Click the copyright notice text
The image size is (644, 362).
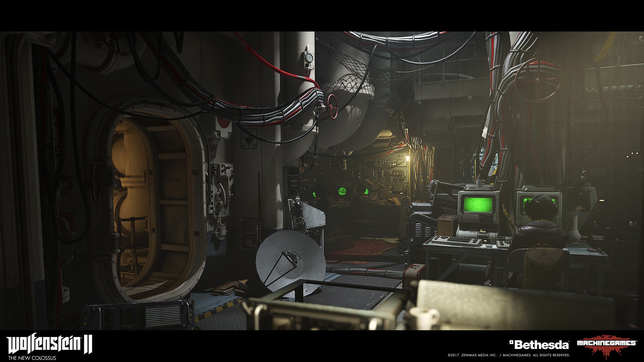pos(508,355)
